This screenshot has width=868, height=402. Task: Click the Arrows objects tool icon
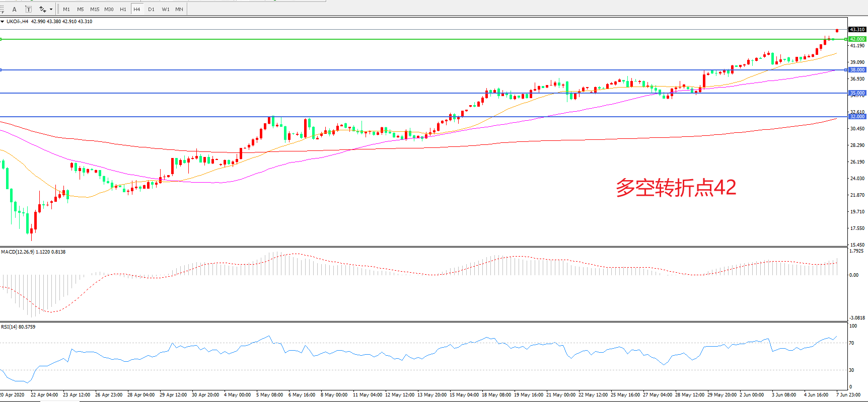click(43, 9)
